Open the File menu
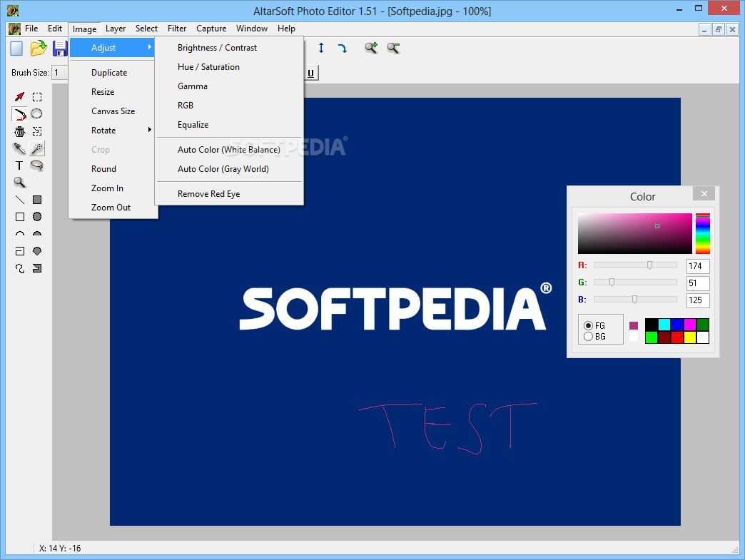Viewport: 745px width, 560px height. point(31,29)
